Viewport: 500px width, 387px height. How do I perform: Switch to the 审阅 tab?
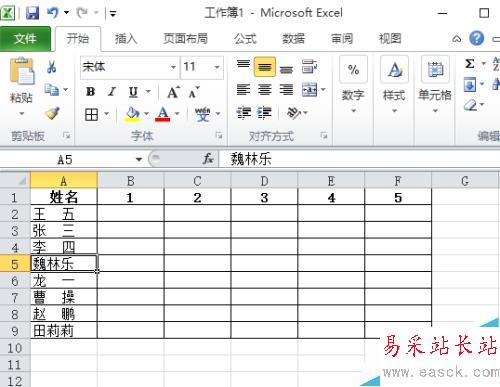click(x=342, y=39)
